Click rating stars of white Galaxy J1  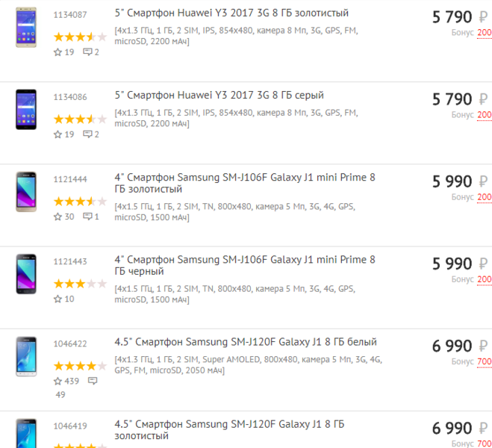click(80, 366)
